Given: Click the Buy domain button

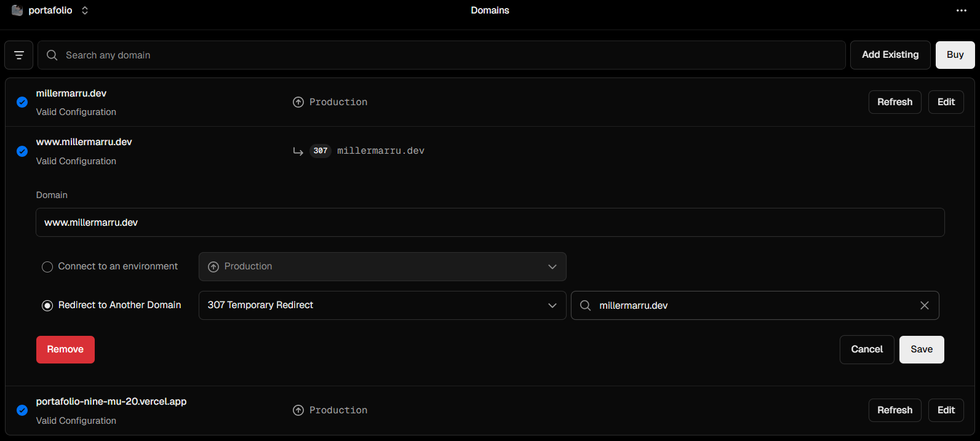Looking at the screenshot, I should point(955,55).
